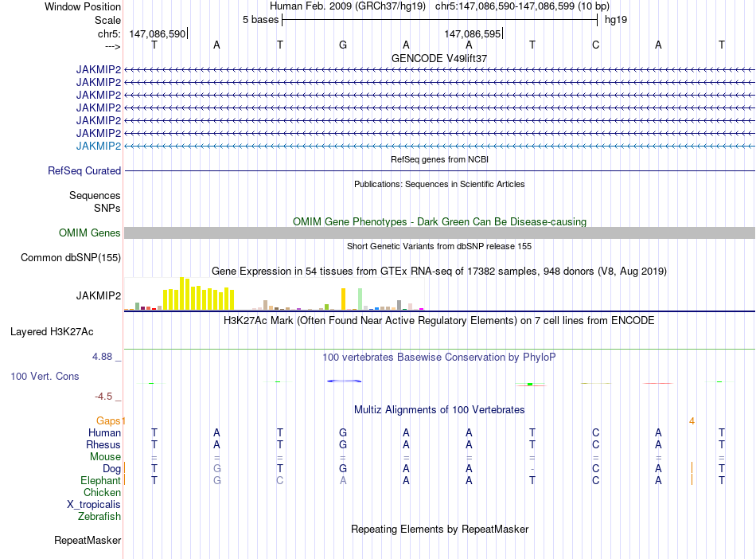Click the G base in the top reference sequence row
This screenshot has height=559, width=756.
pos(343,45)
